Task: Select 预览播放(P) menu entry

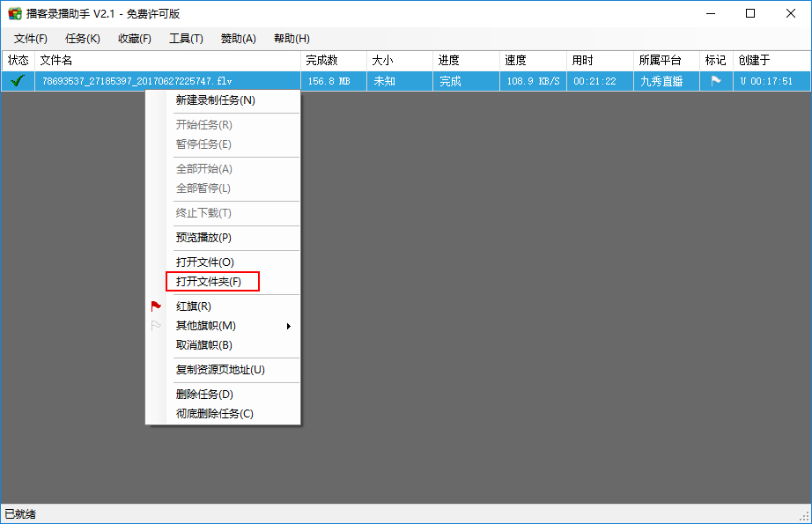Action: (x=203, y=238)
